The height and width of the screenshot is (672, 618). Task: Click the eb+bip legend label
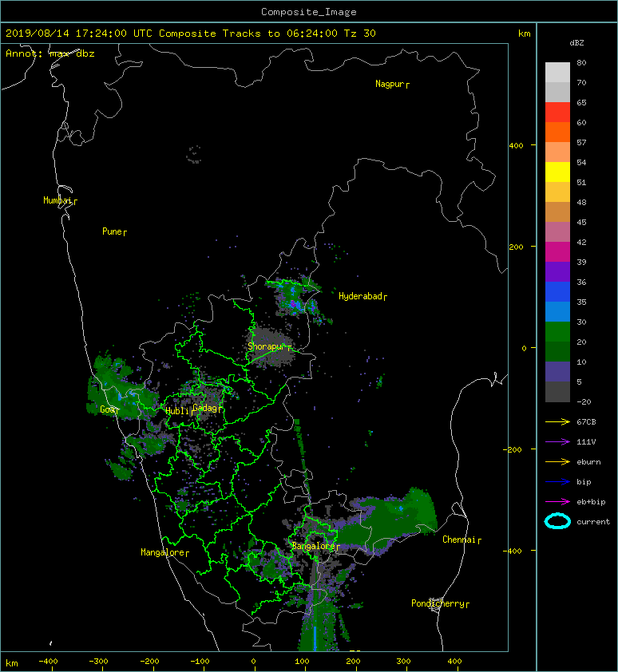pyautogui.click(x=591, y=502)
